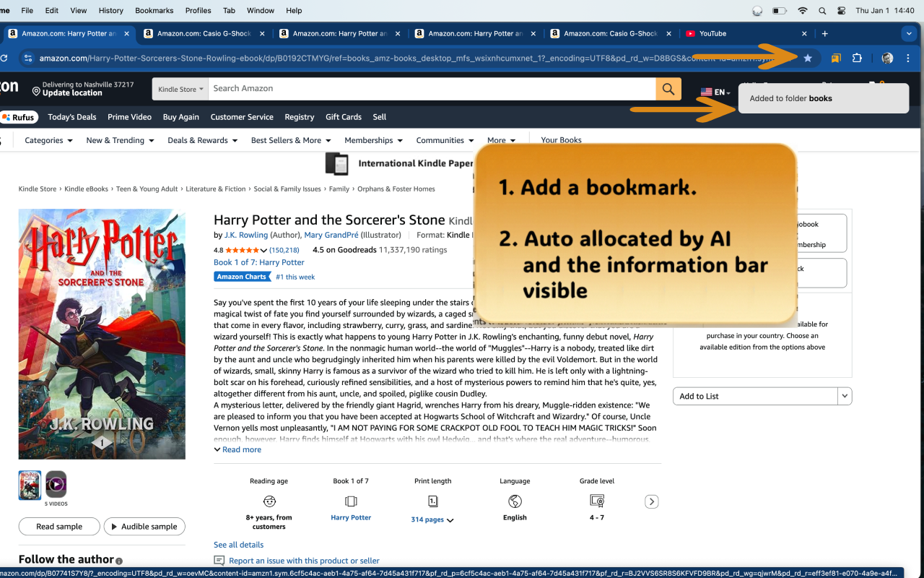Click the Report an issue speech-bubble icon

(x=218, y=560)
